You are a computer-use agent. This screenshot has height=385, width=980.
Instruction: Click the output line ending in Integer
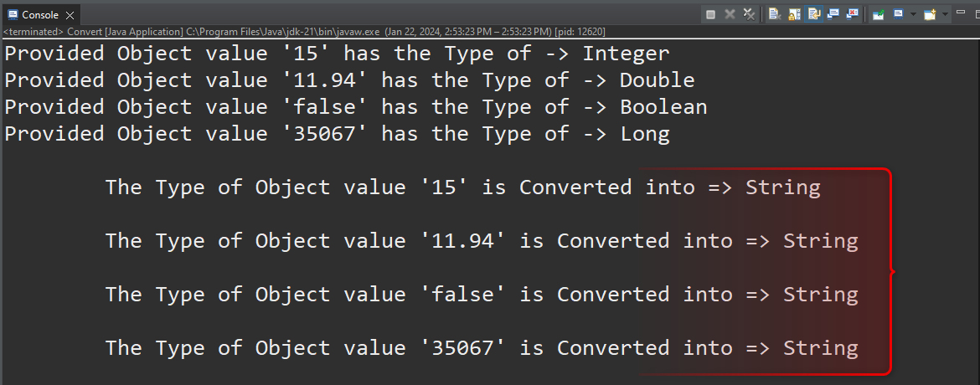click(x=337, y=54)
